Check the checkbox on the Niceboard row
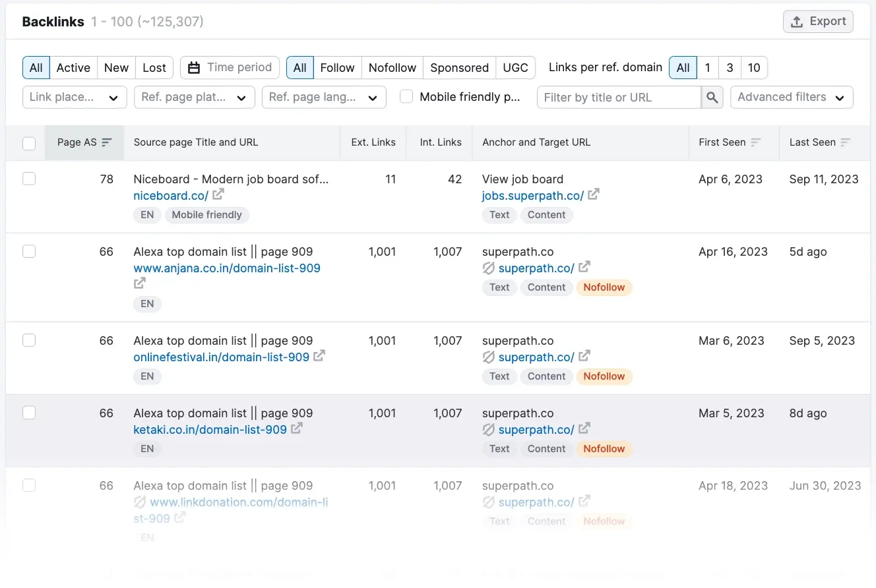Viewport: 876px width, 588px height. [28, 179]
